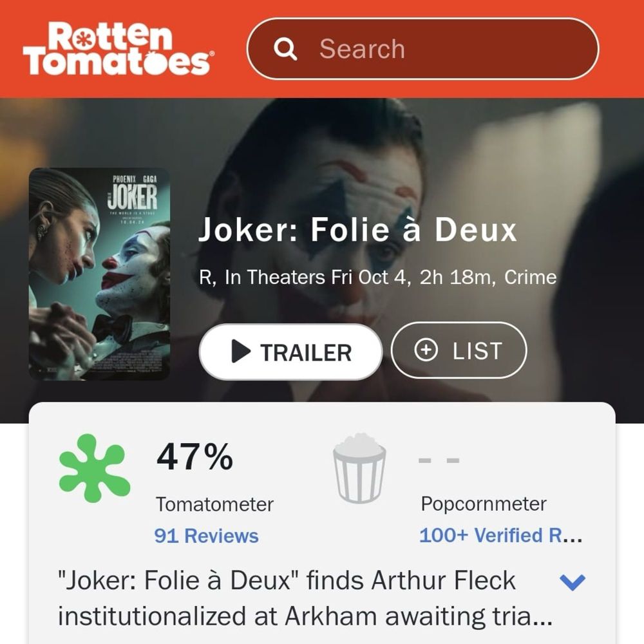Click the play triangle icon in TRAILER
The height and width of the screenshot is (644, 644).
pos(241,351)
